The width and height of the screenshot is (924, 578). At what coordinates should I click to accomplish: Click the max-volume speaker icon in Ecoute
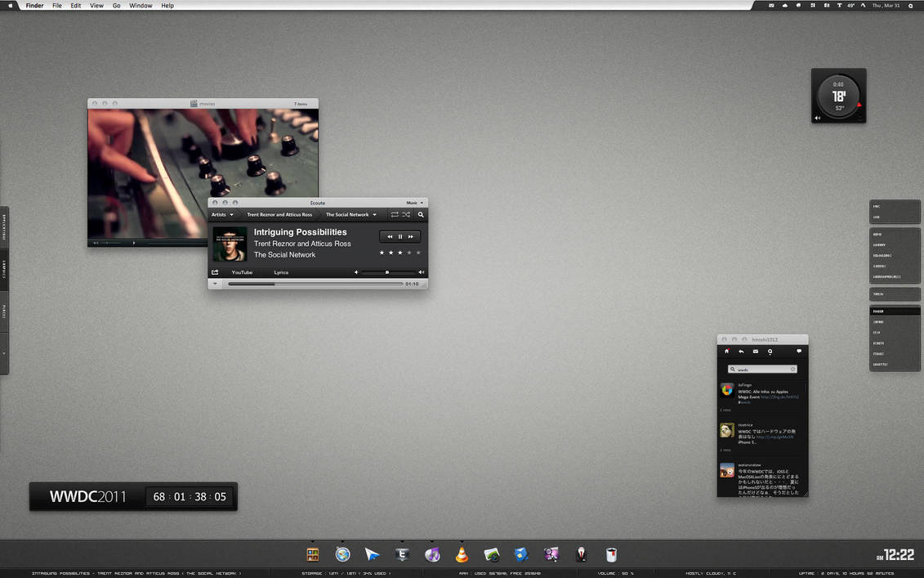pyautogui.click(x=422, y=272)
